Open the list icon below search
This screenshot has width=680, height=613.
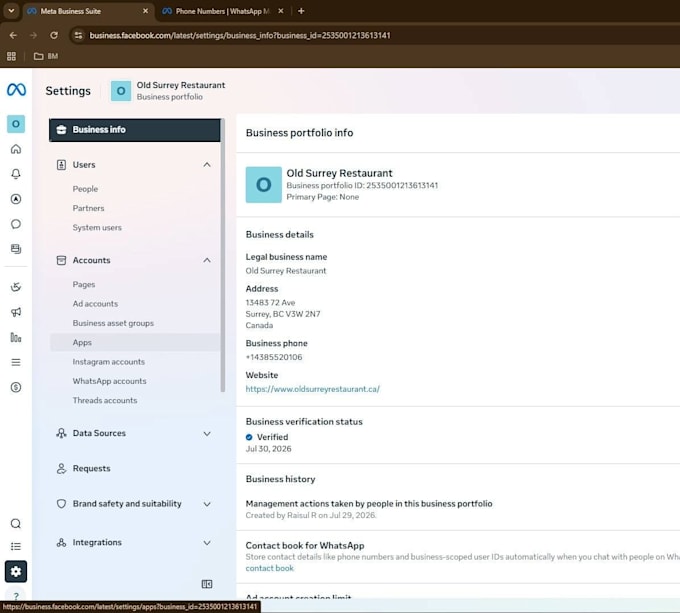coord(16,546)
